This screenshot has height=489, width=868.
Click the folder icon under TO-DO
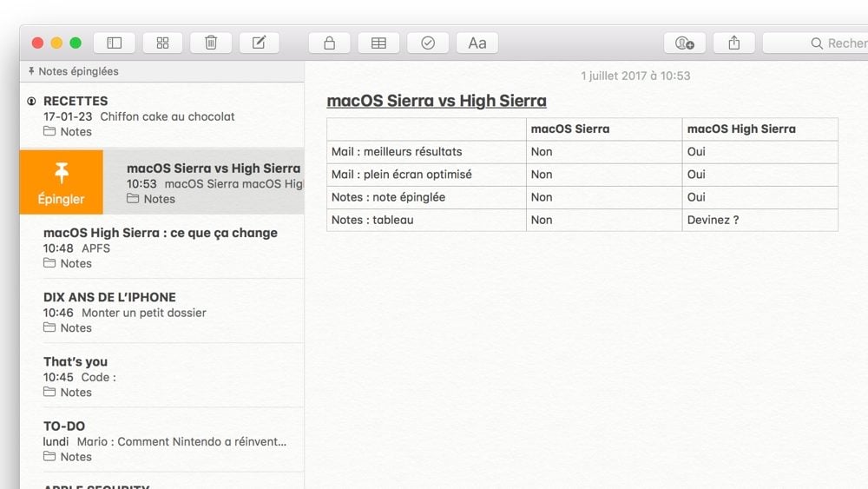pos(49,456)
